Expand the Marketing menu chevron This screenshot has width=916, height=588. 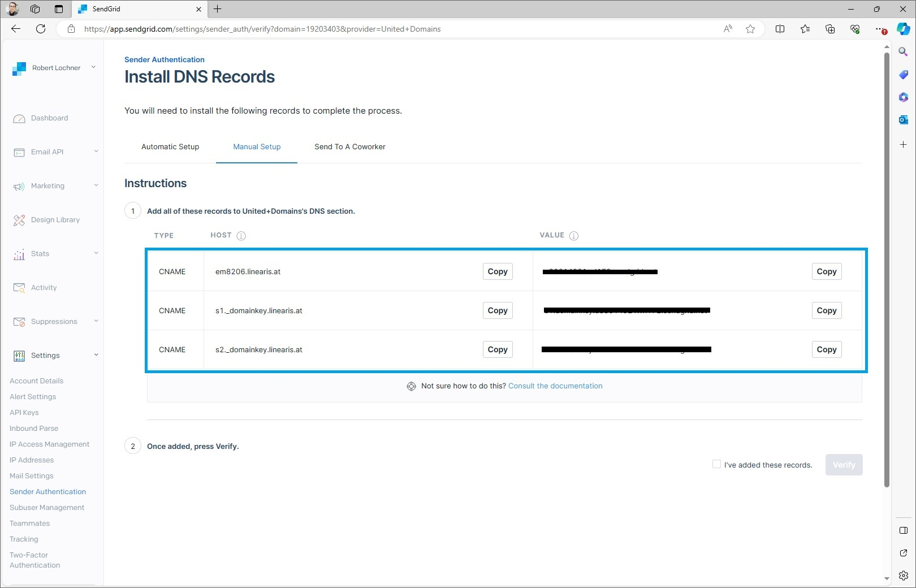pyautogui.click(x=96, y=185)
